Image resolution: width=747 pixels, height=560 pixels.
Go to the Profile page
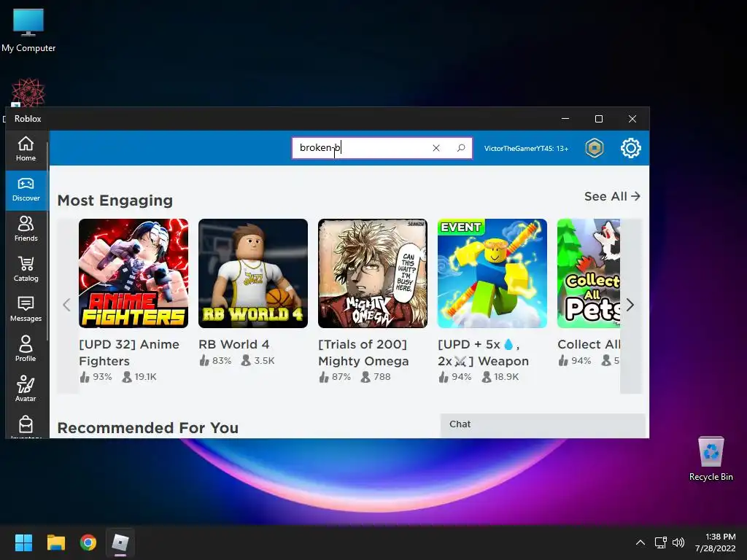[x=26, y=349]
